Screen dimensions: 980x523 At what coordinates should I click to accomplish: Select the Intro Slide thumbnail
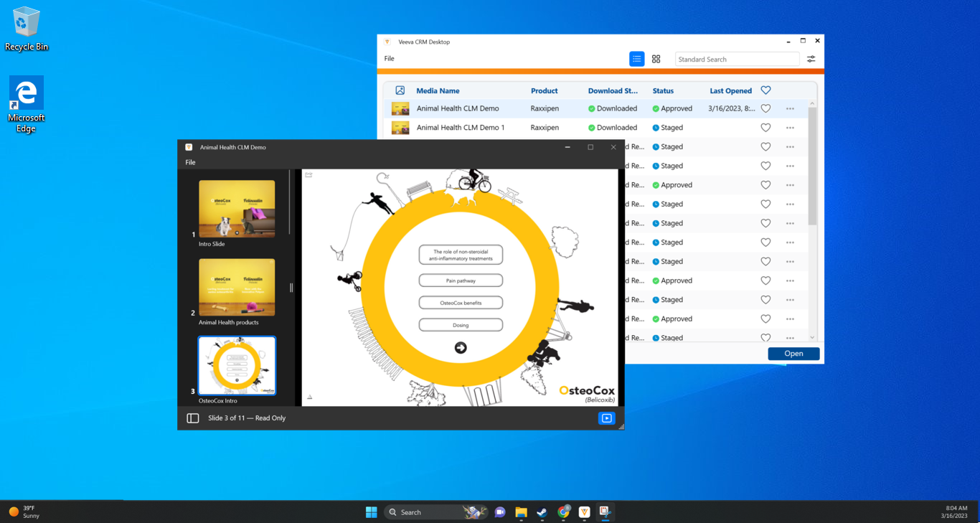click(x=237, y=209)
